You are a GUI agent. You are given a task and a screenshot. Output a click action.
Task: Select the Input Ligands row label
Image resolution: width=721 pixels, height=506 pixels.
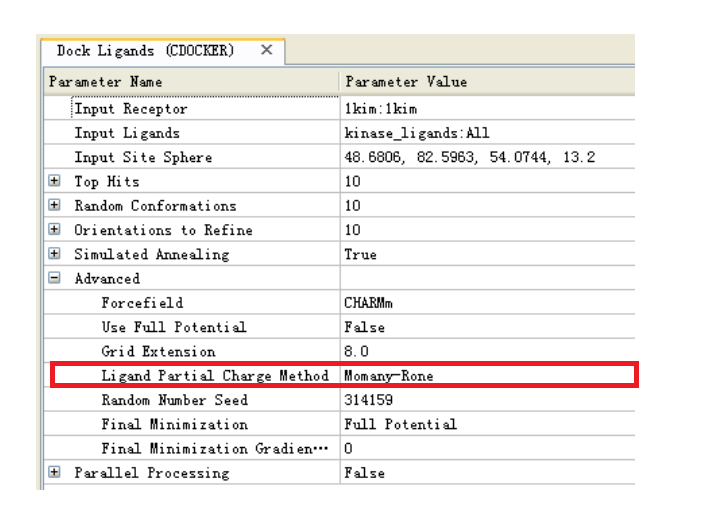click(127, 133)
